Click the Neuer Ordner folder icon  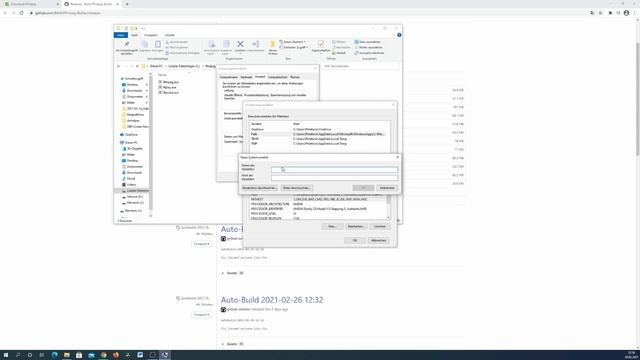click(x=273, y=44)
